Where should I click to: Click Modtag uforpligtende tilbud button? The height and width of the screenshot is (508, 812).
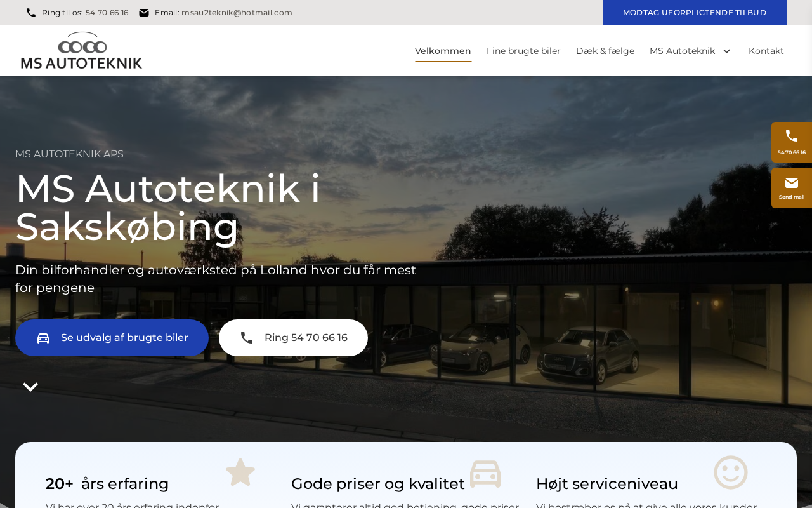coord(695,13)
